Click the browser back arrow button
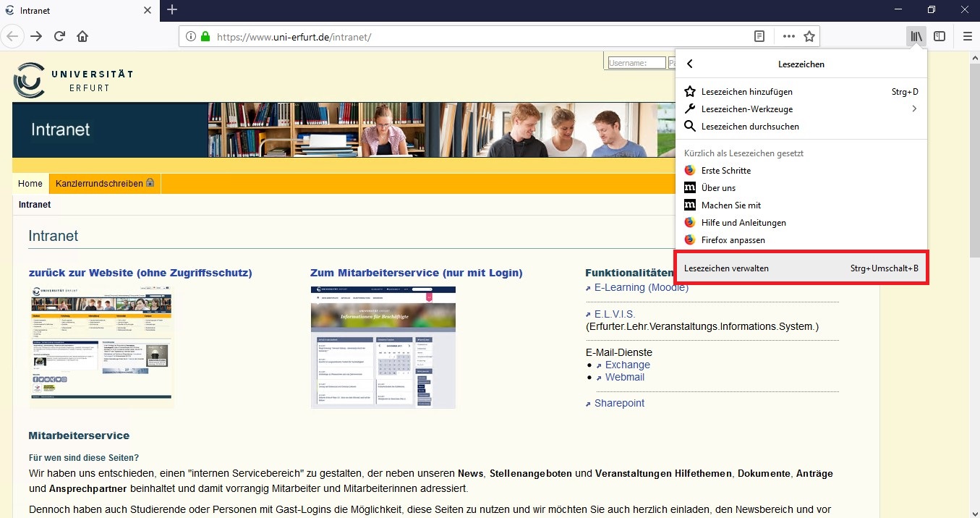The height and width of the screenshot is (518, 980). point(12,36)
